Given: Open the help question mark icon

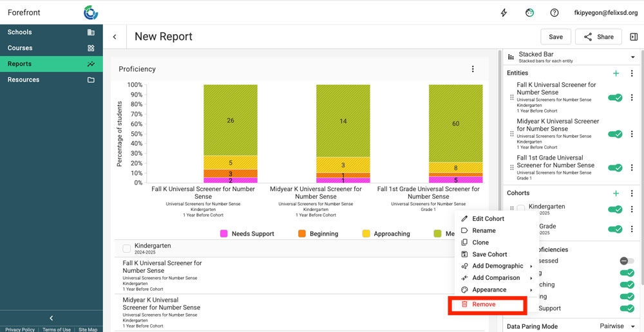Looking at the screenshot, I should tap(554, 13).
